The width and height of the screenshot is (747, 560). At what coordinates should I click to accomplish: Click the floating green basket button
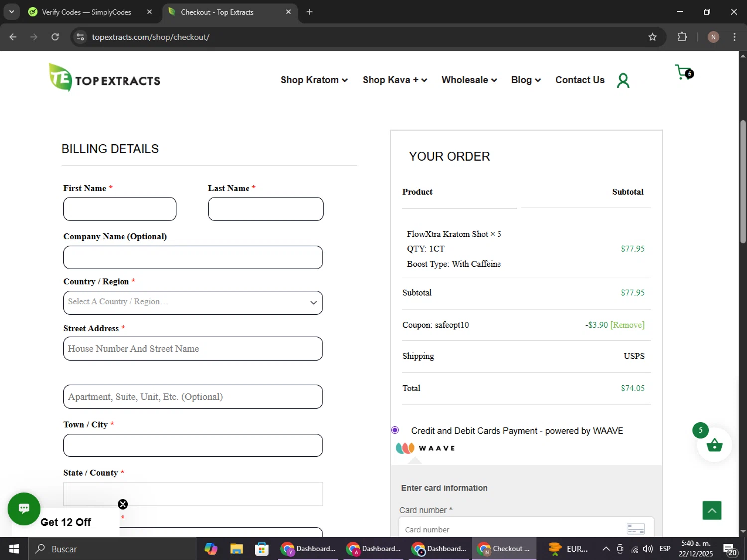[x=714, y=445]
